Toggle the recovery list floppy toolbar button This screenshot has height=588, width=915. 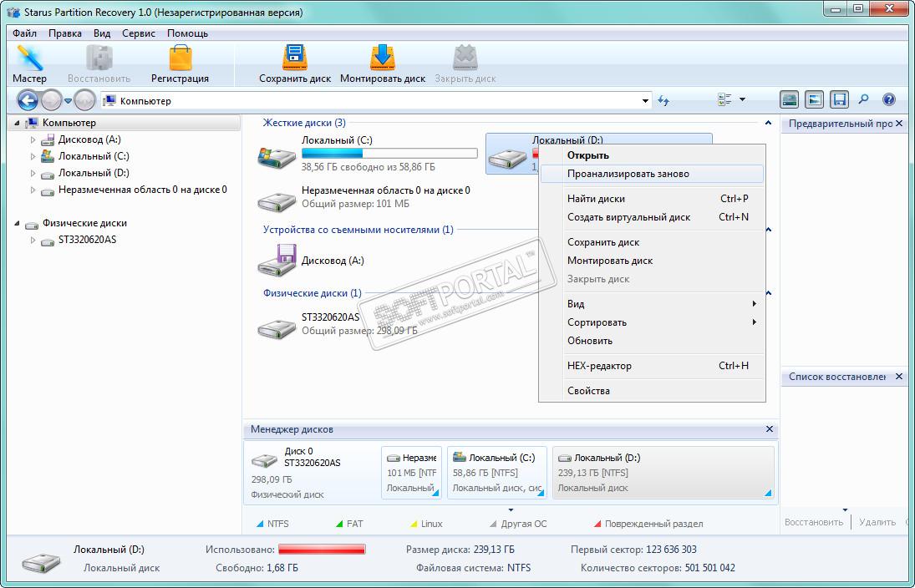(x=839, y=99)
